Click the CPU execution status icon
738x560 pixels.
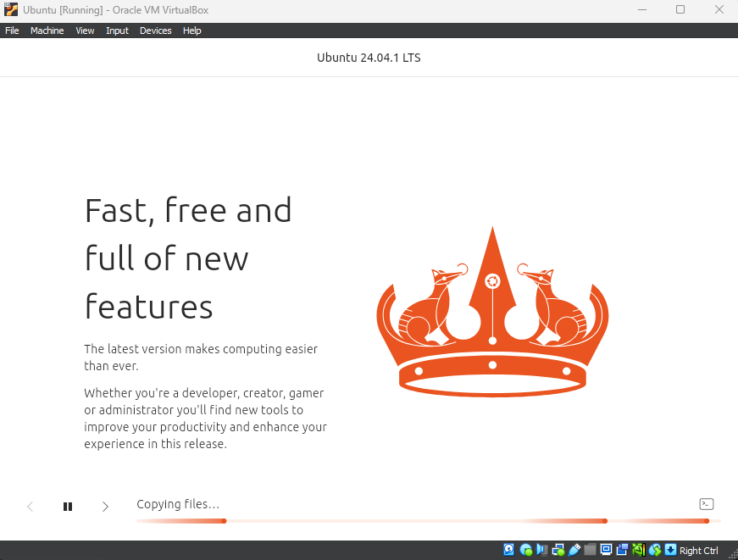coord(638,550)
